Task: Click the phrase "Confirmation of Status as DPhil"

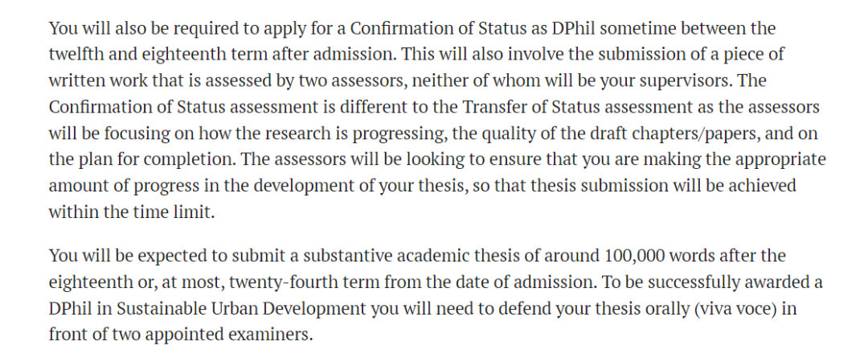Action: (x=473, y=28)
